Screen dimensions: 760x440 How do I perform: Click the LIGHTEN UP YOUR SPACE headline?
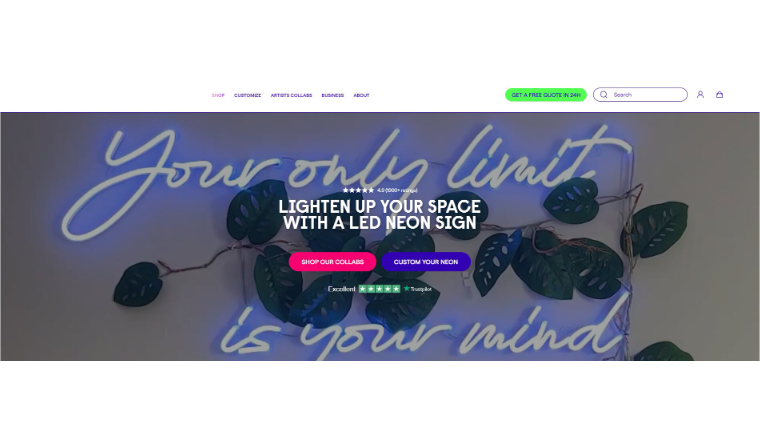click(x=380, y=215)
